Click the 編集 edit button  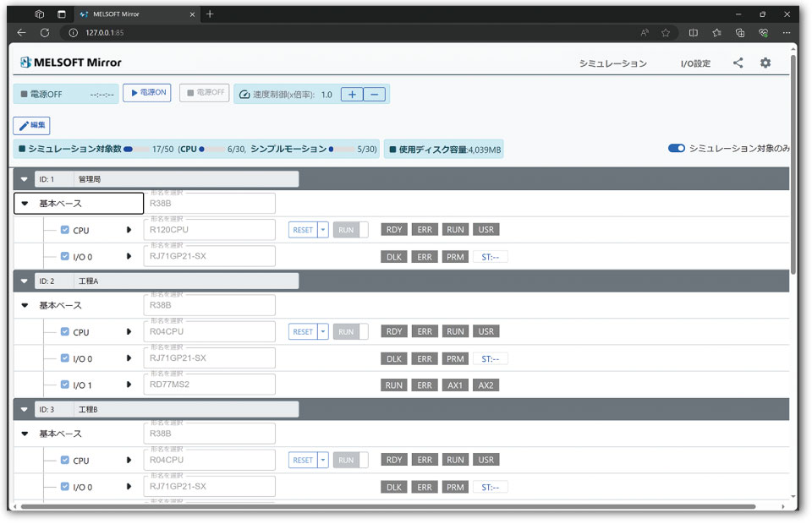[32, 125]
